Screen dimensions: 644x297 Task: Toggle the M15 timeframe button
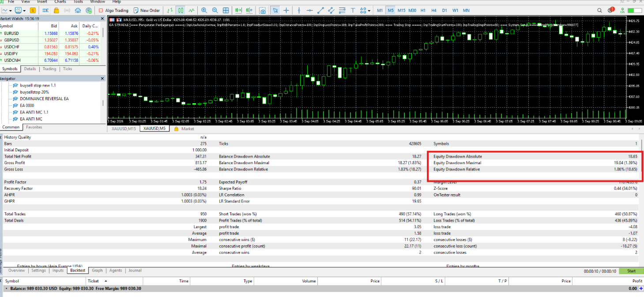[x=401, y=10]
